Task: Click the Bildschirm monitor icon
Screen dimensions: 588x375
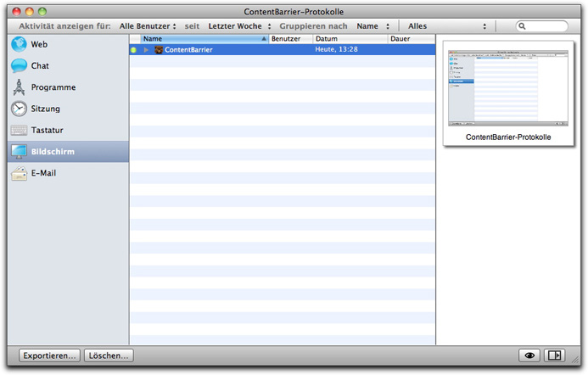Action: [19, 152]
